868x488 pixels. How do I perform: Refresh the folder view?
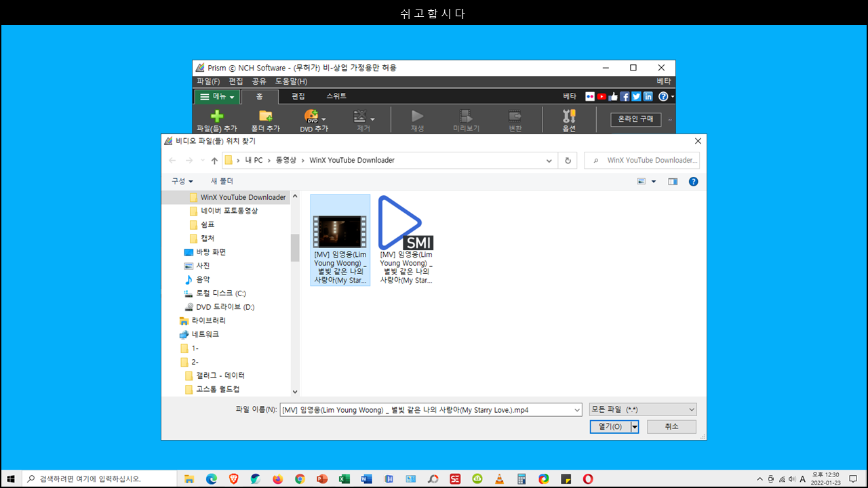[568, 161]
